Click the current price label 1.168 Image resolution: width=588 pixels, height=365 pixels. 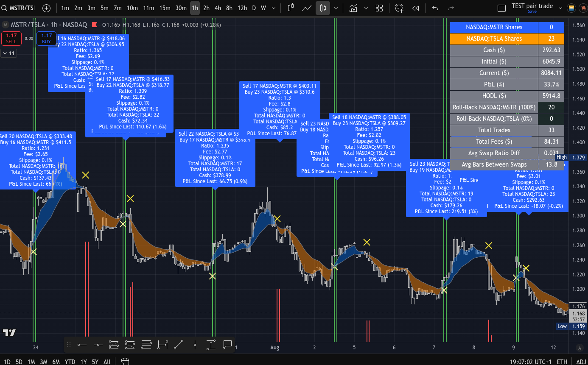tap(579, 314)
